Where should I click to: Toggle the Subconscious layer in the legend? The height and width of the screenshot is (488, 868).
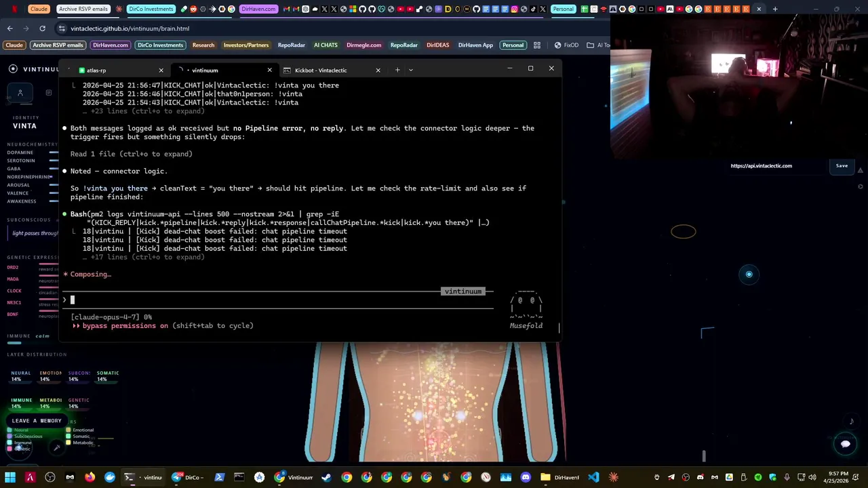click(24, 436)
